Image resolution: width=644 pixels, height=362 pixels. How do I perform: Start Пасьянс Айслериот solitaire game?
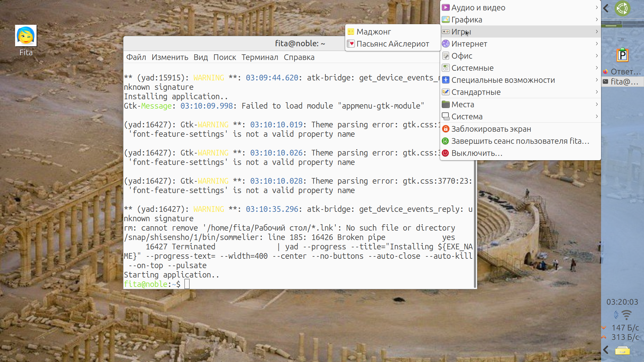392,44
